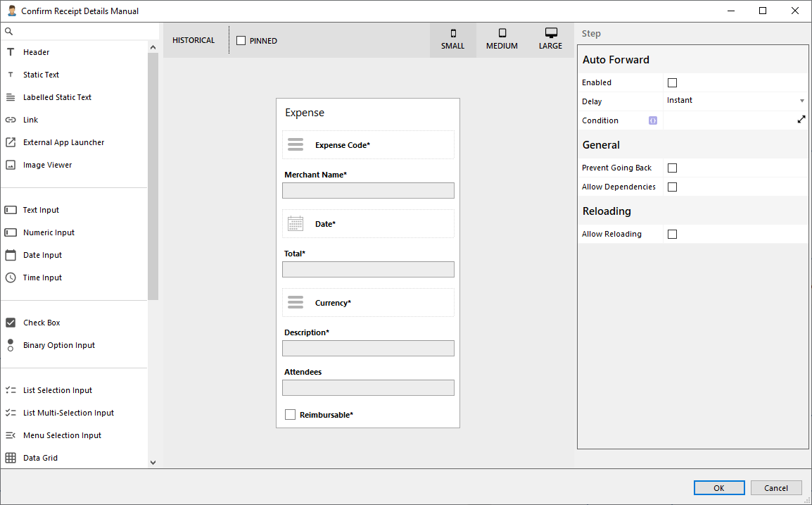Viewport: 812px width, 505px height.
Task: Open the Delay dropdown set to Instant
Action: click(735, 101)
